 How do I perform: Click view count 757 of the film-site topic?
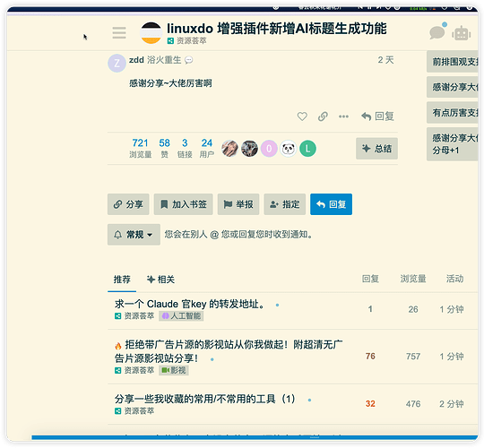tap(413, 357)
